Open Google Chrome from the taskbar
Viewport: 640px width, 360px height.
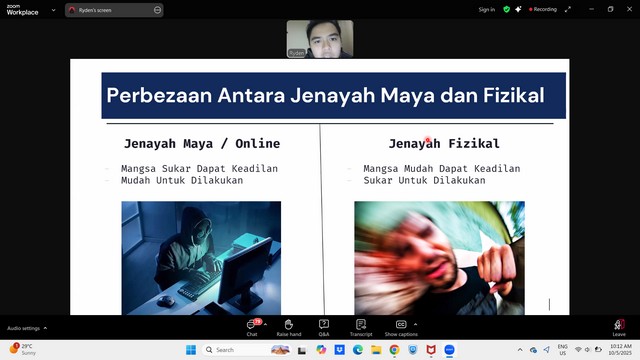point(394,350)
